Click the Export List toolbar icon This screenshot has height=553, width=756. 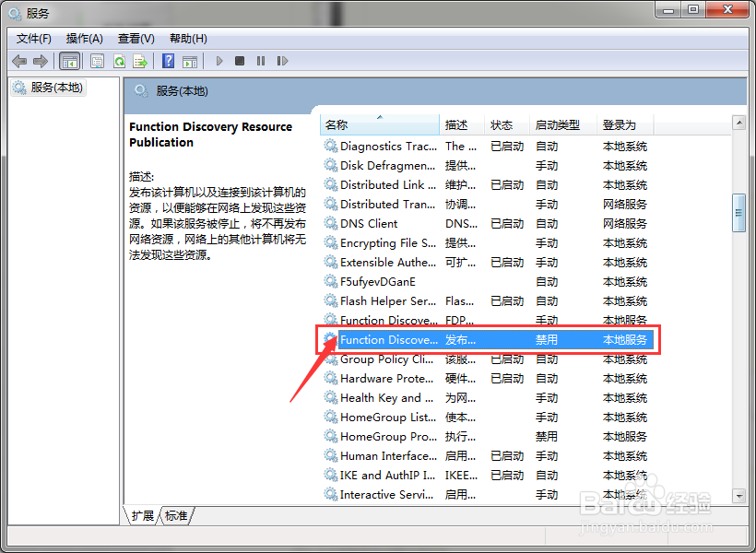140,61
